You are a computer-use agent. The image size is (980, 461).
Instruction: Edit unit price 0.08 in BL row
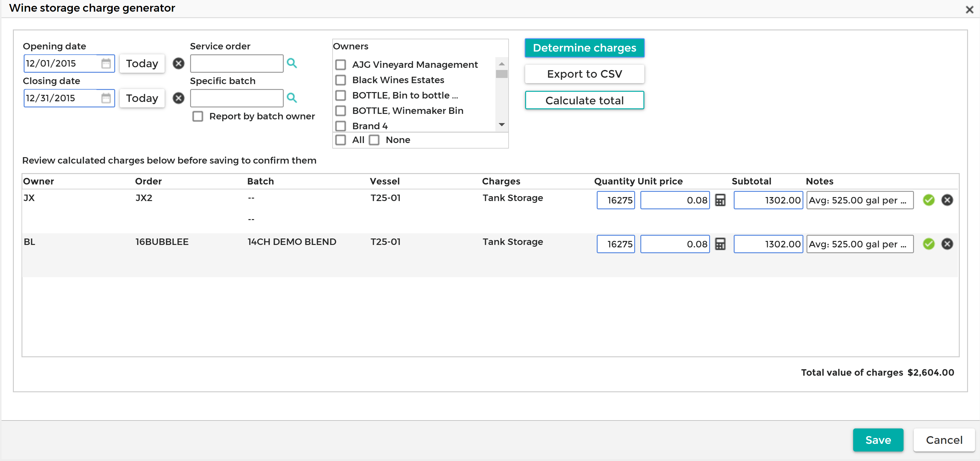click(675, 244)
